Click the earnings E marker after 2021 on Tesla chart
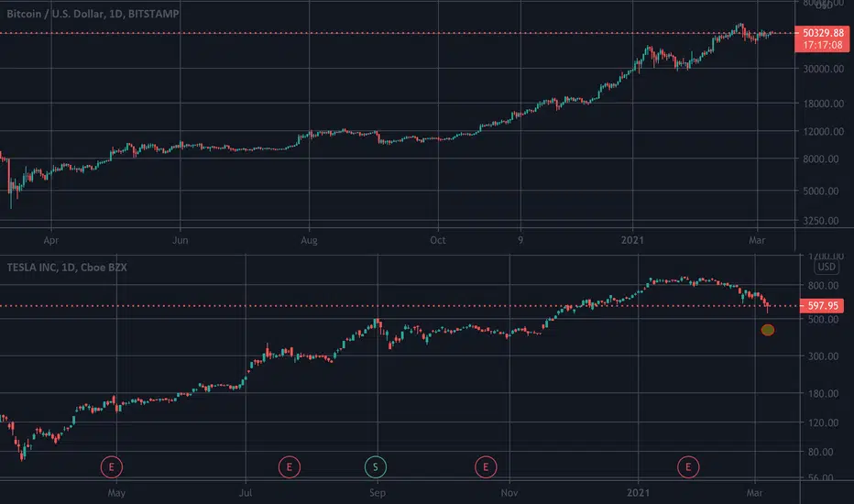 (x=688, y=467)
